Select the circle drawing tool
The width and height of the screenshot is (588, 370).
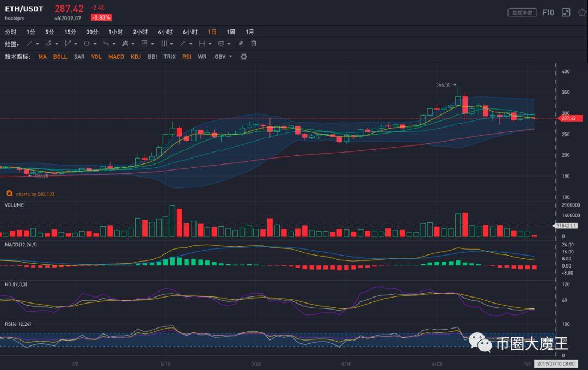pyautogui.click(x=87, y=44)
